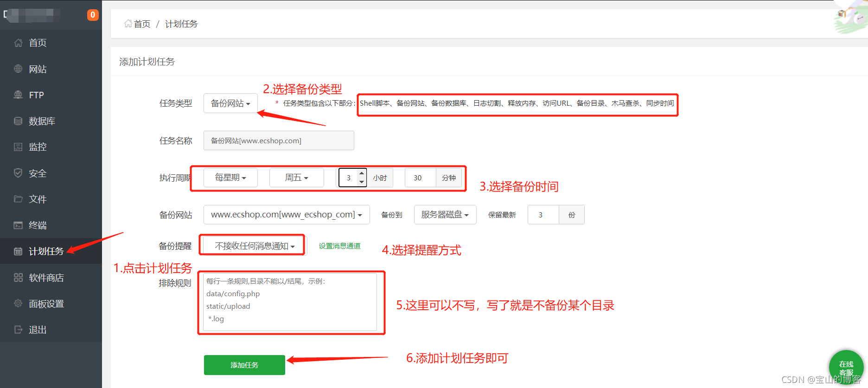This screenshot has width=868, height=388.
Task: Open the 监控 monitor icon
Action: pyautogui.click(x=18, y=147)
